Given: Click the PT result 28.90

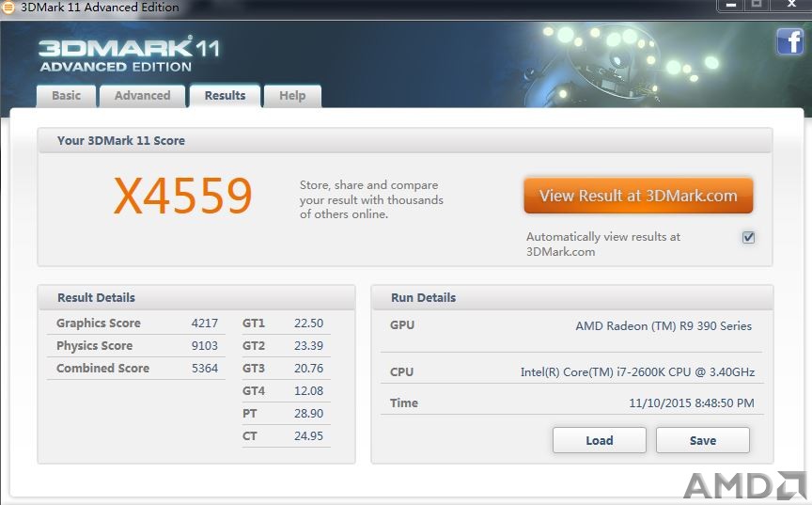Looking at the screenshot, I should point(308,414).
